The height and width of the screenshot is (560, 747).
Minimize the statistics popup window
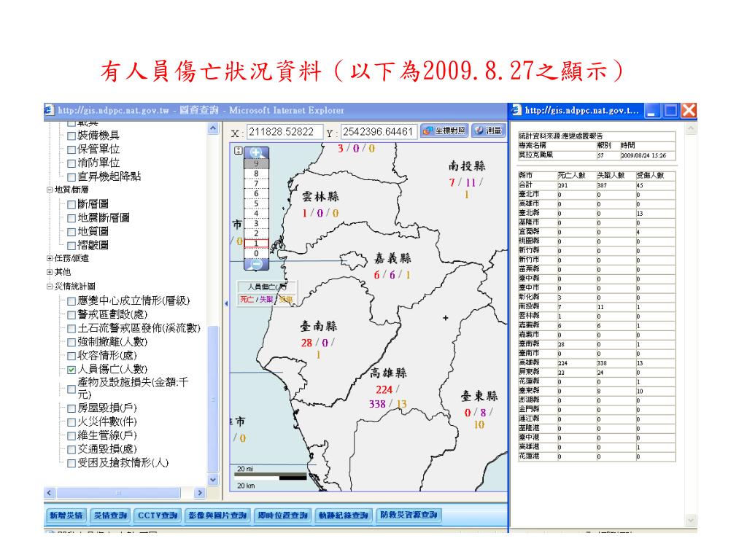(x=652, y=111)
